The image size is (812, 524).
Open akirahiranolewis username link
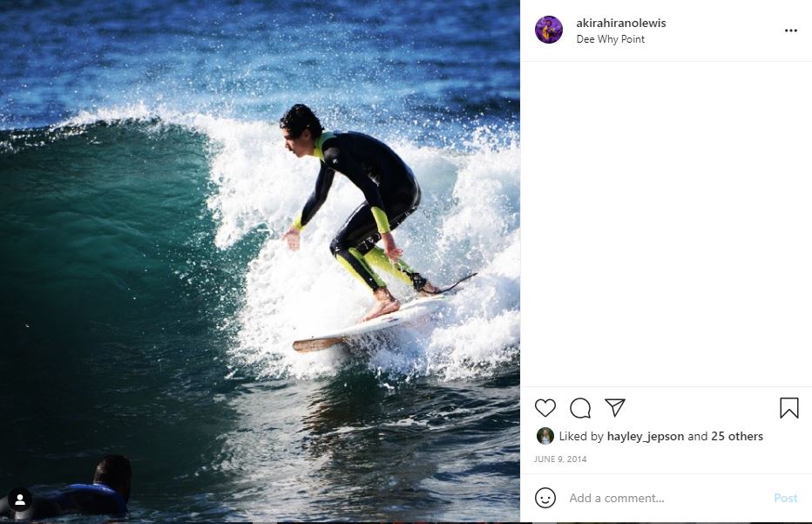point(621,23)
